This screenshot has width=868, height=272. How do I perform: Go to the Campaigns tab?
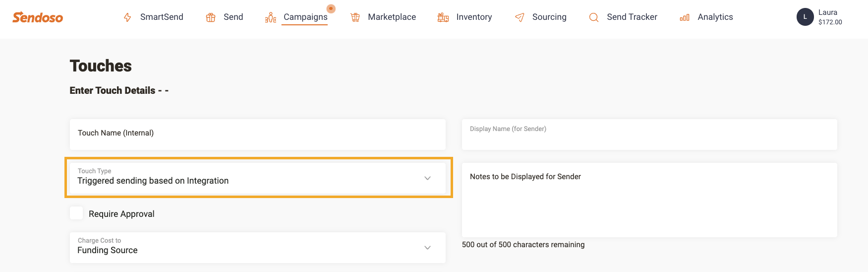(305, 17)
